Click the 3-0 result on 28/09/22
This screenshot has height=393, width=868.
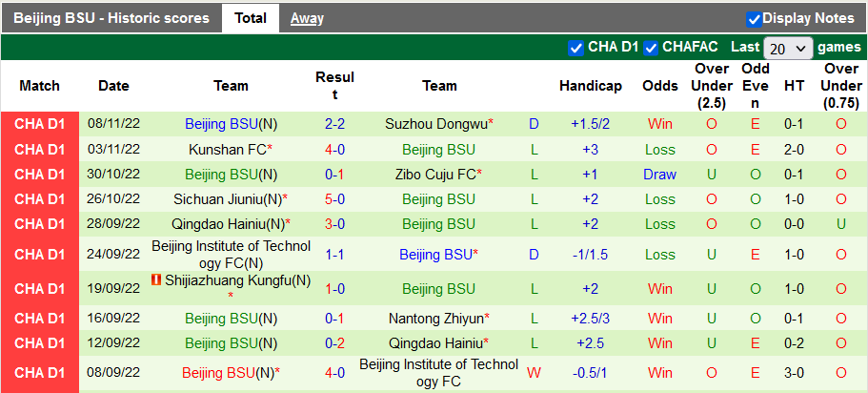click(335, 224)
